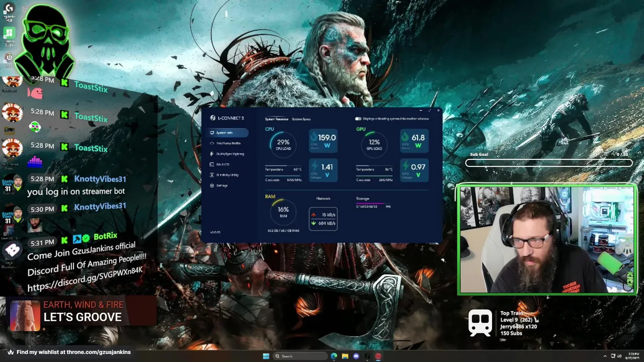Screen dimensions: 644x362
Task: Click the Settings gear icon
Action: click(212, 186)
